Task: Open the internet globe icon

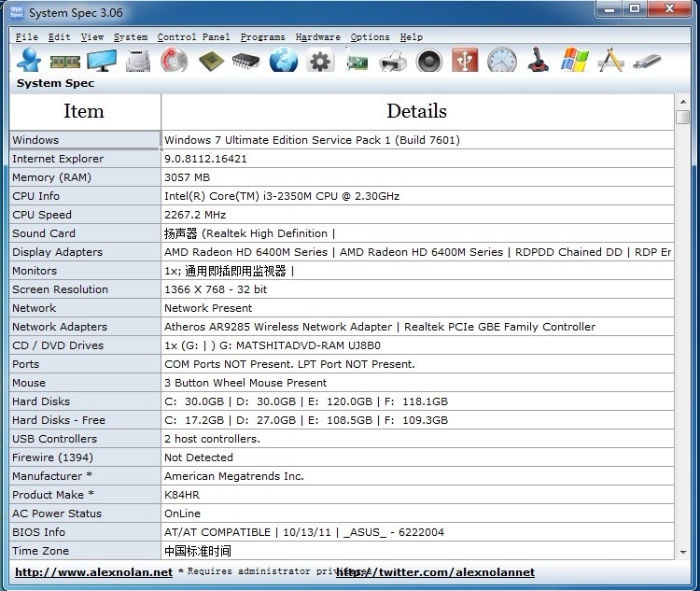Action: click(284, 62)
